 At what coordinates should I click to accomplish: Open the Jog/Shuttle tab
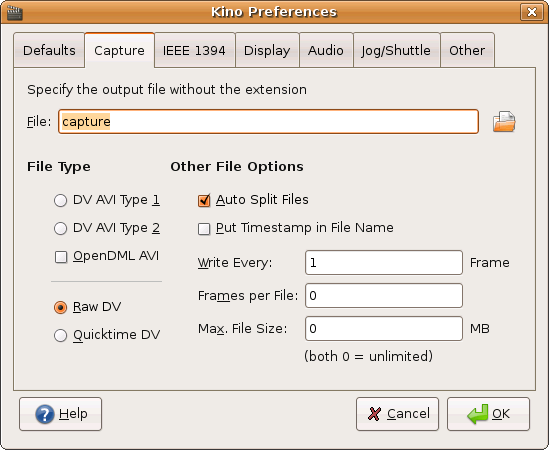[x=396, y=50]
